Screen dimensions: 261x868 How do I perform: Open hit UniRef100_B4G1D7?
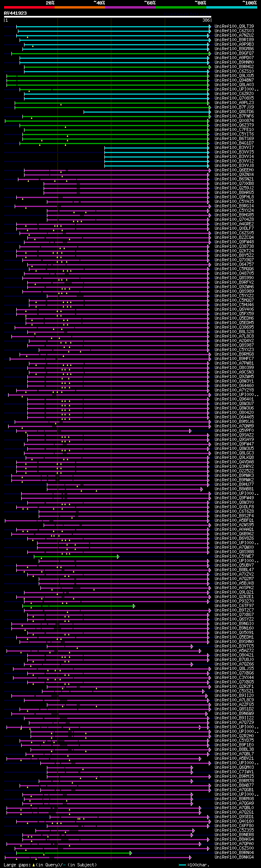pos(234,143)
